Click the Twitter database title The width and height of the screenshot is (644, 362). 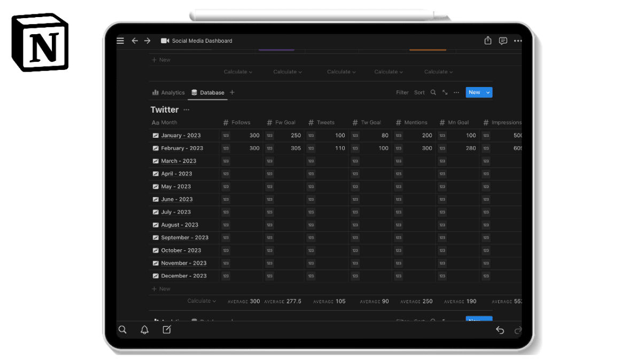click(x=165, y=109)
